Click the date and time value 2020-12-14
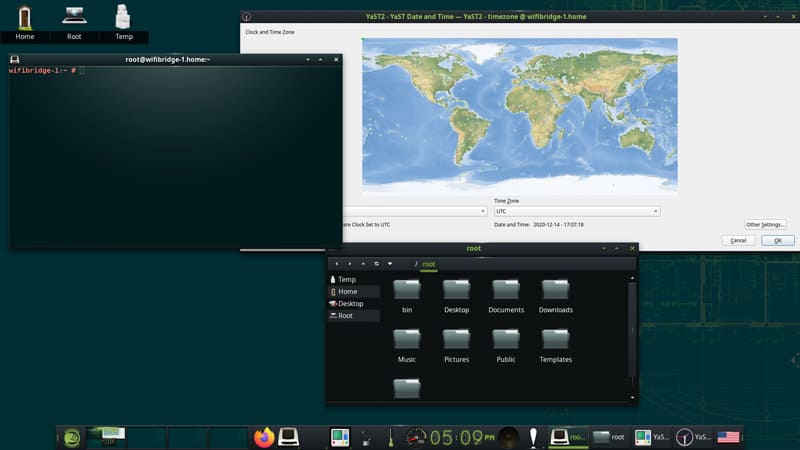The height and width of the screenshot is (450, 800). point(558,224)
